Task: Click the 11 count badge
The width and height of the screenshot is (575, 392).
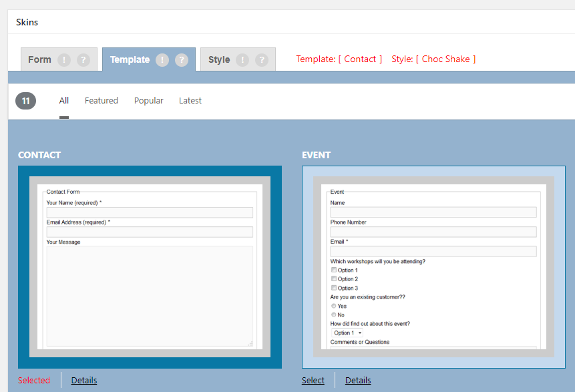Action: click(25, 101)
